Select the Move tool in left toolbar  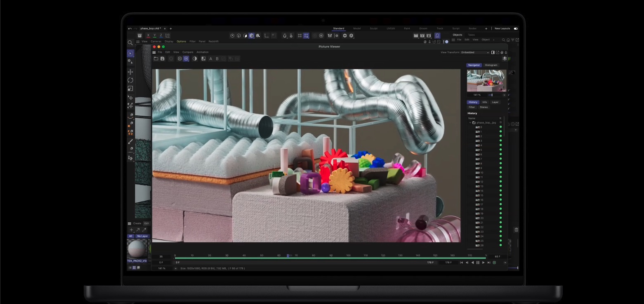(130, 72)
